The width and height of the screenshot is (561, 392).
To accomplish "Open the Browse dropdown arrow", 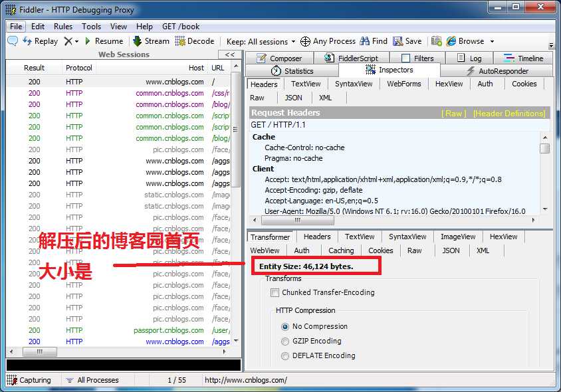I will pyautogui.click(x=493, y=41).
